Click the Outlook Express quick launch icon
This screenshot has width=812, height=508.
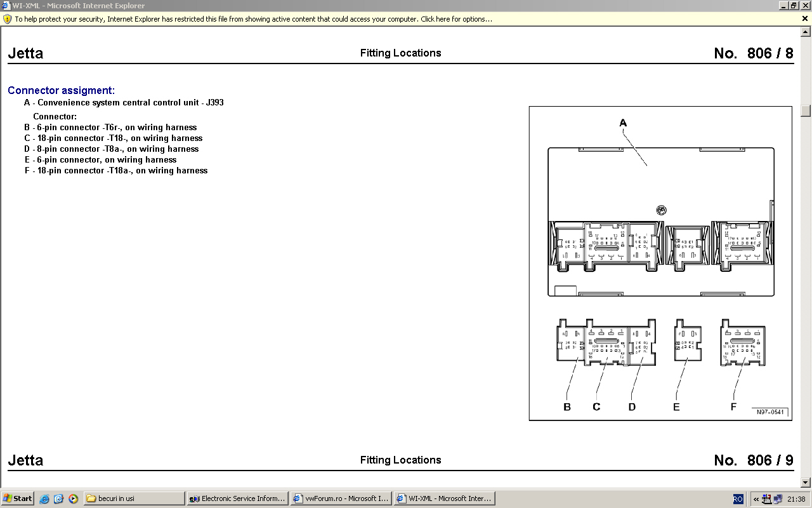[58, 499]
